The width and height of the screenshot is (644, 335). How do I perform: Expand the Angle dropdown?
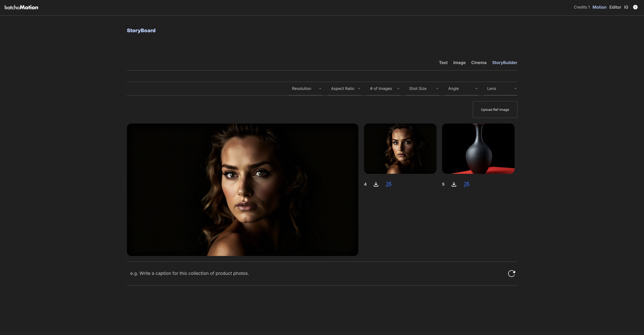pos(462,88)
